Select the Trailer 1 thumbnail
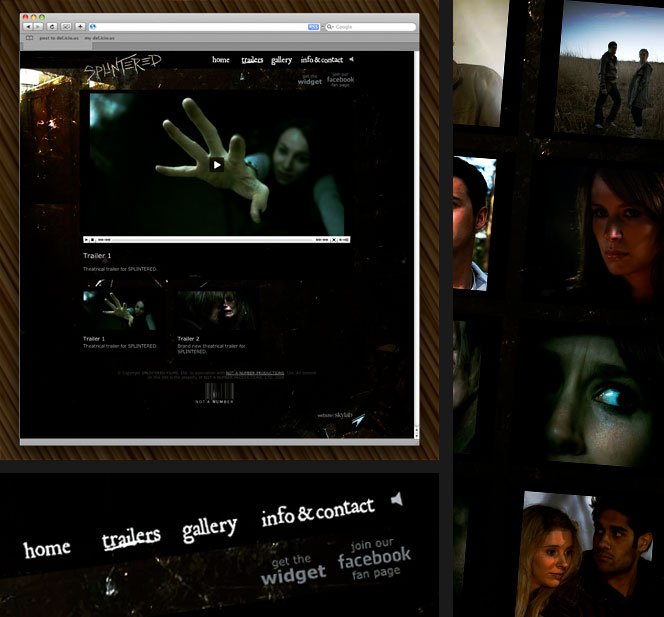Viewport: 664px width, 617px height. [118, 311]
